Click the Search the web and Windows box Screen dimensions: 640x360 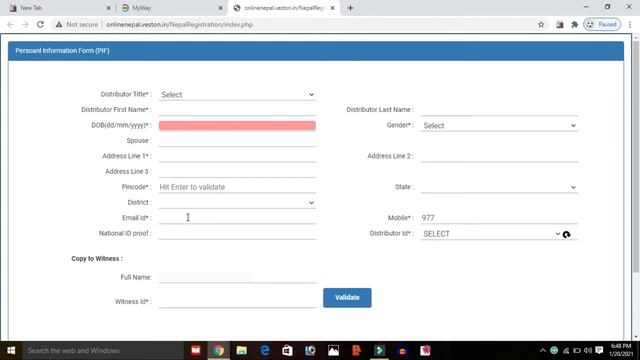(103, 351)
